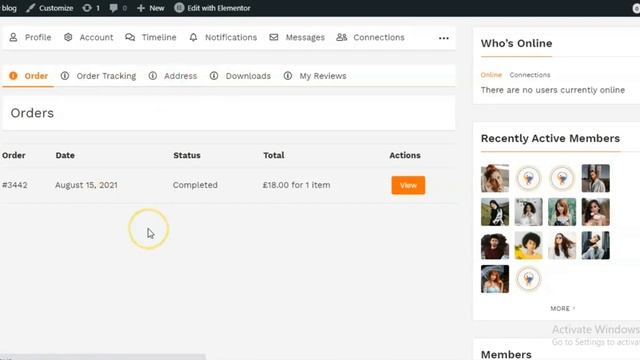Screen dimensions: 640x360
Task: Open the Address sub-tab
Action: coord(173,76)
